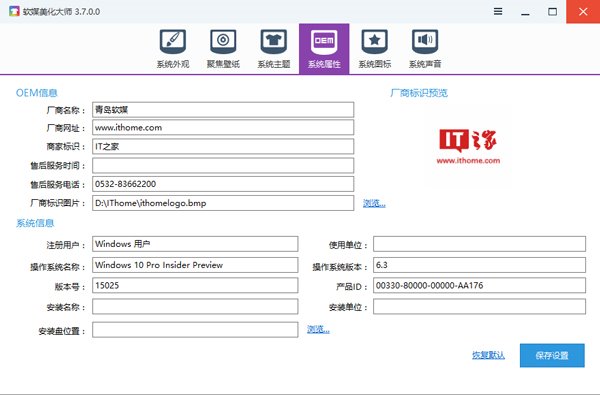Click 浏览 link next to 安装盘位置
Viewport: 600px width, 395px height.
click(318, 329)
